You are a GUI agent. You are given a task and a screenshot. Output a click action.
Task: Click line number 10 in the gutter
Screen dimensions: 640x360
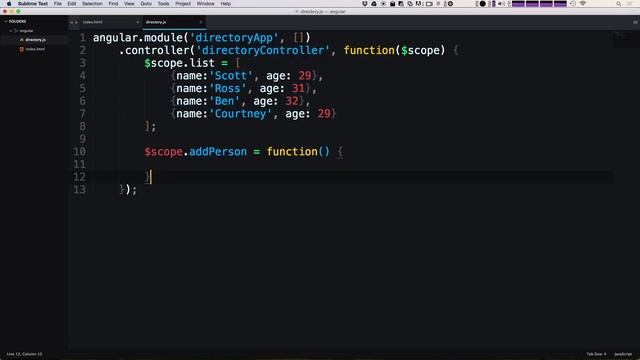(x=80, y=152)
